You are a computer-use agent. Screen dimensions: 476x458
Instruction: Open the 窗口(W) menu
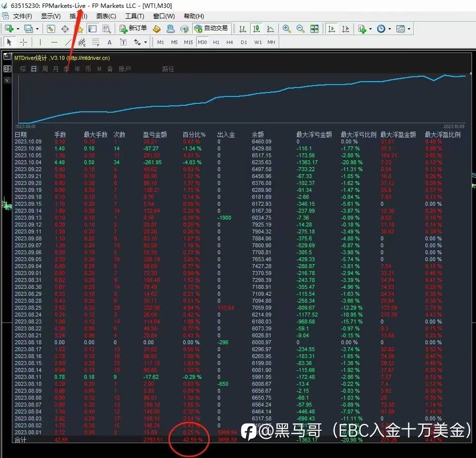(164, 16)
